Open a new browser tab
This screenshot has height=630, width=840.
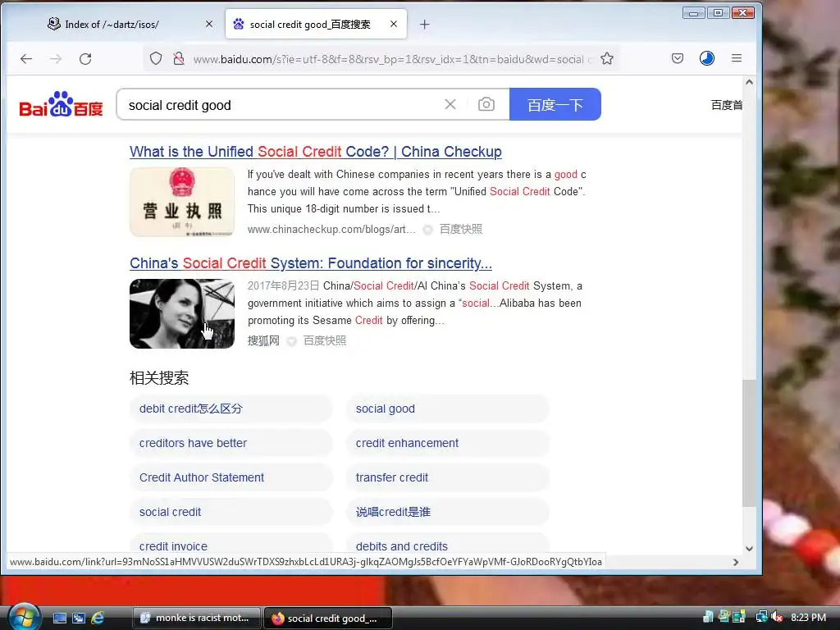424,24
